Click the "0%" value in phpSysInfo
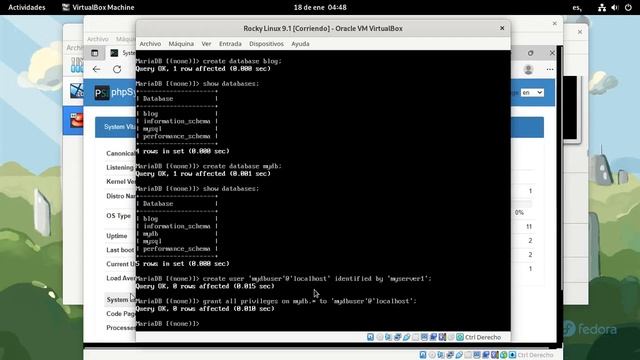 (x=519, y=212)
